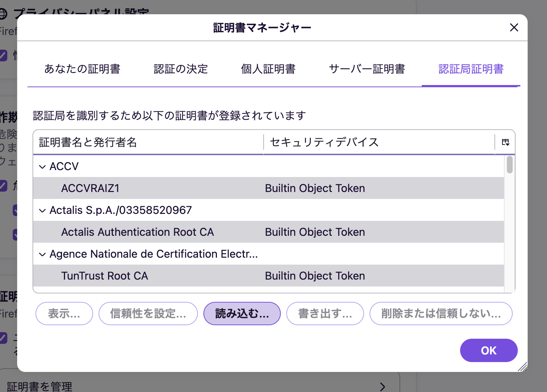The image size is (547, 392).
Task: Collapse the Agence Nationale de Certification chevron
Action: point(42,254)
